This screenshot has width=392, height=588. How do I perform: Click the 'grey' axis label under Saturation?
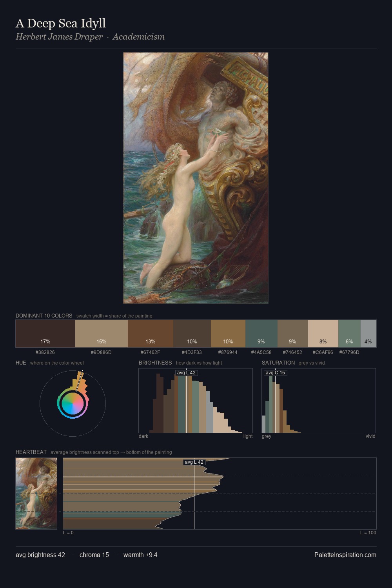(x=267, y=436)
